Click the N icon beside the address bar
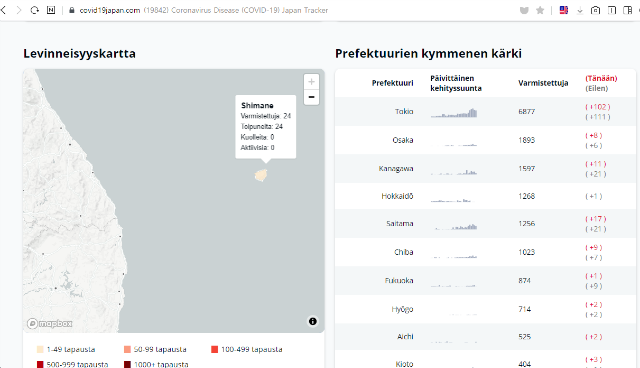The image size is (640, 368). [x=51, y=10]
